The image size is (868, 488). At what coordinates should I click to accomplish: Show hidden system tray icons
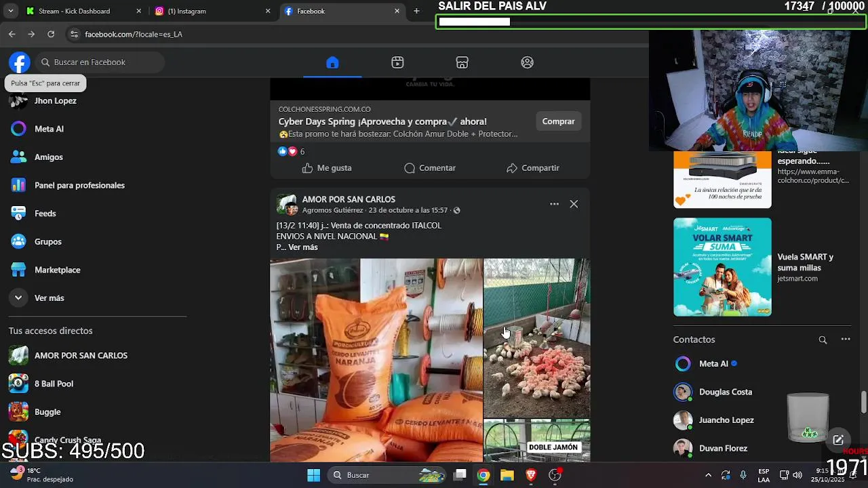708,475
